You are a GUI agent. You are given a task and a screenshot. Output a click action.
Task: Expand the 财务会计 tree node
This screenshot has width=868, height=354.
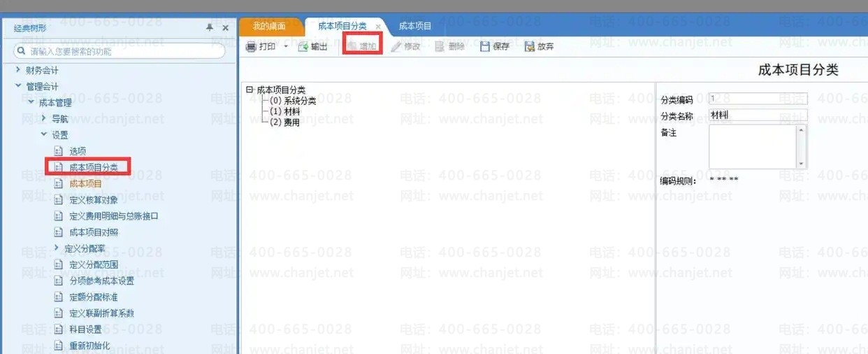[x=18, y=70]
